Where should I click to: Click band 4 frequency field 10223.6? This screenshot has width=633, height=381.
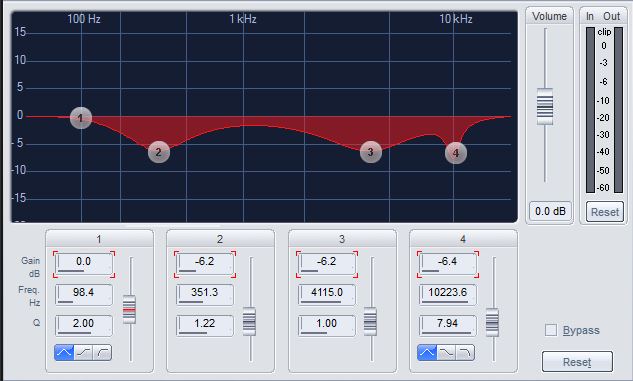coord(448,295)
